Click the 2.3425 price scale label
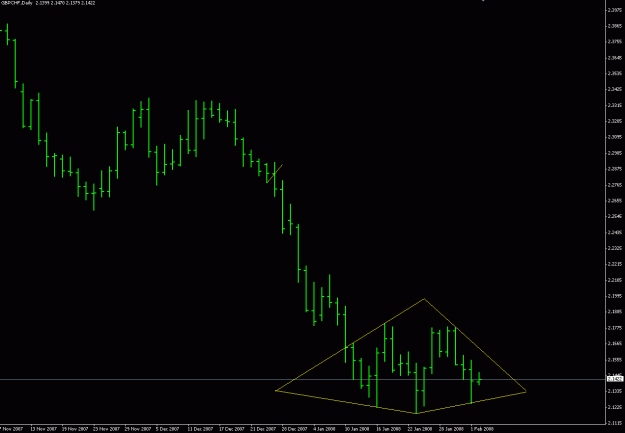 [616, 89]
